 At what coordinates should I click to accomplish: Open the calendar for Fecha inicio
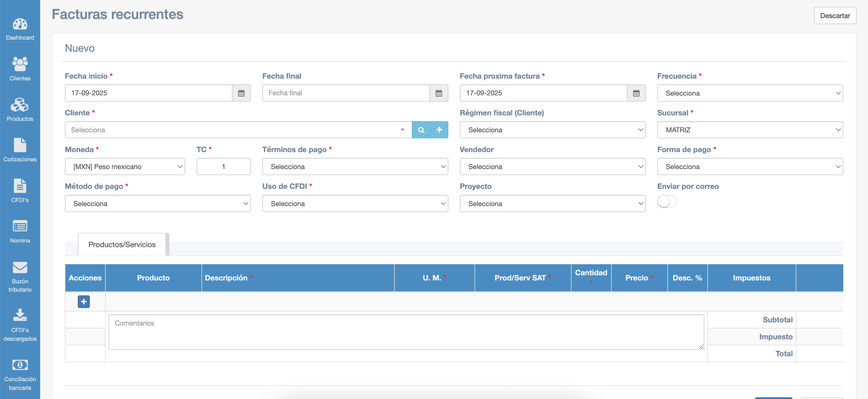(241, 93)
